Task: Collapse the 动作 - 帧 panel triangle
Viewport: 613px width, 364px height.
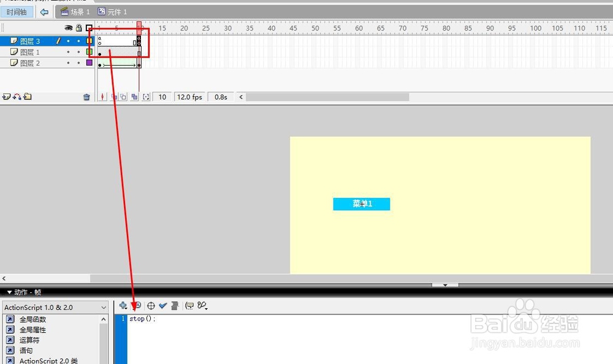Action: pyautogui.click(x=9, y=292)
